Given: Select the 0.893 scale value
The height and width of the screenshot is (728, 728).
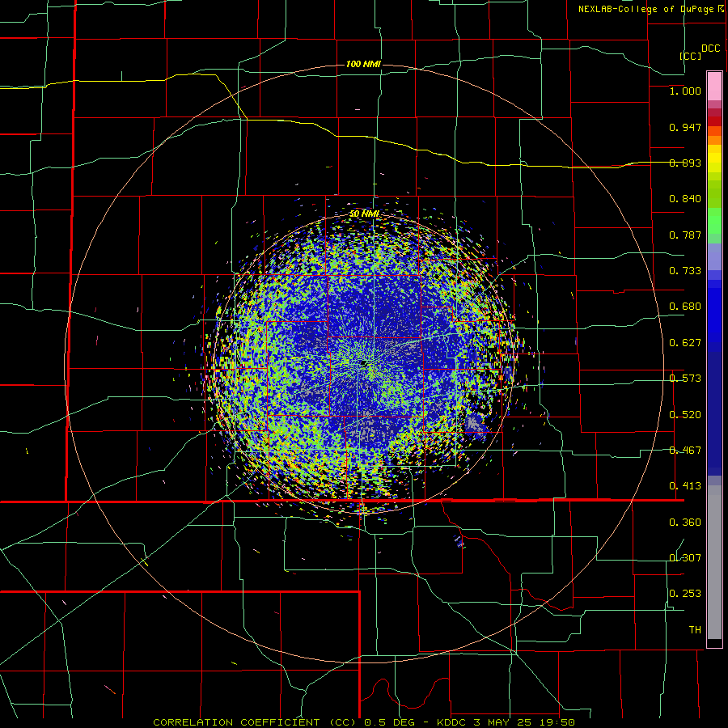Looking at the screenshot, I should tap(685, 163).
